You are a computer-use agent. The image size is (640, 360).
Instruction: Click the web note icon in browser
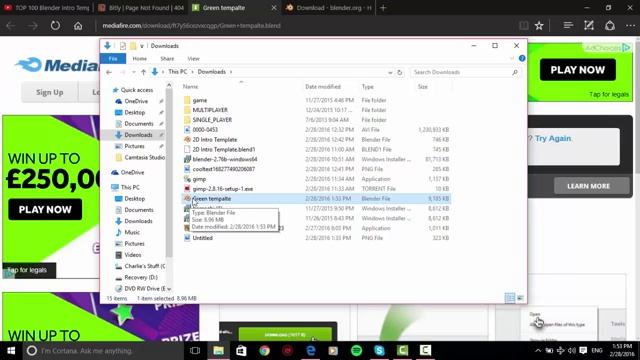pyautogui.click(x=589, y=25)
